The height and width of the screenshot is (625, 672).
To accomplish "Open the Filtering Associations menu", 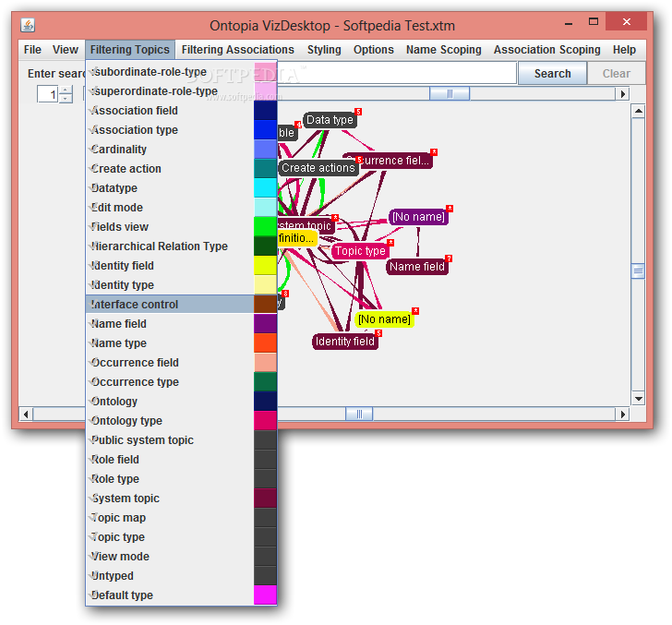I will [x=238, y=50].
